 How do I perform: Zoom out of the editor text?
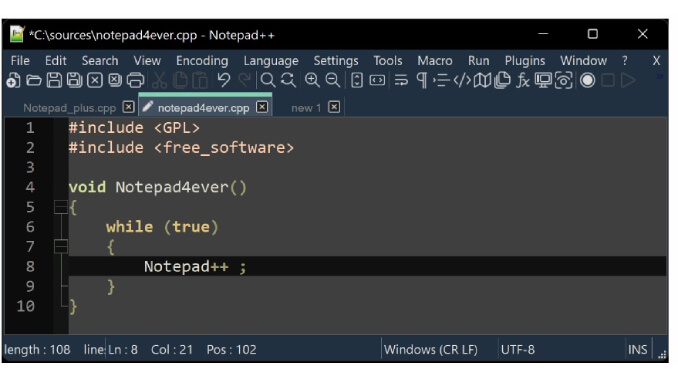point(333,80)
